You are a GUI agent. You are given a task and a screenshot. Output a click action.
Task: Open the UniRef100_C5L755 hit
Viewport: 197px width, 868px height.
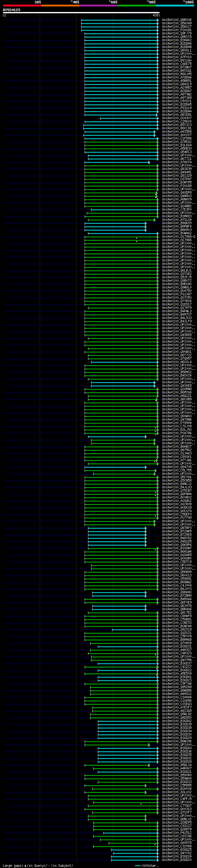click(177, 470)
